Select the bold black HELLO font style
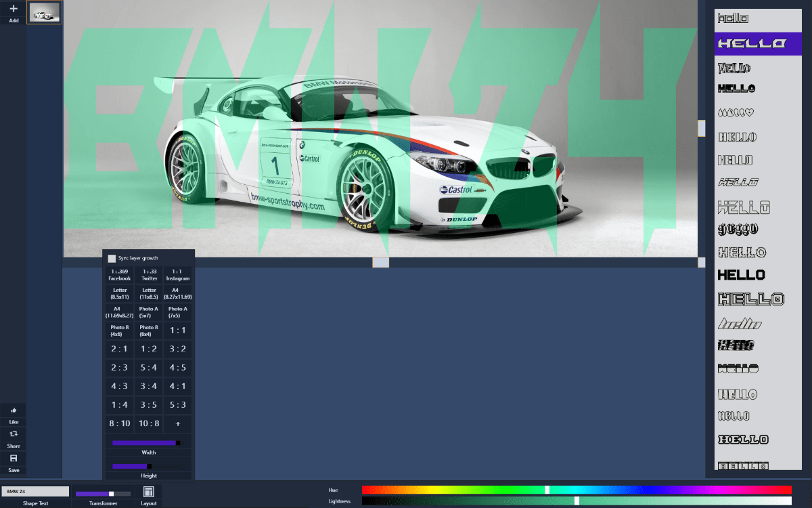Viewport: 812px width, 508px height. [x=742, y=274]
